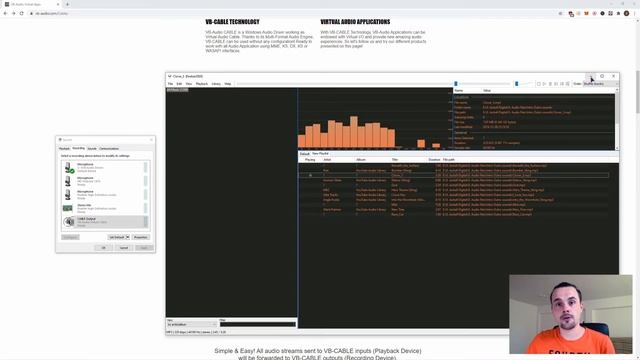The height and width of the screenshot is (360, 640).
Task: Close the VB-Audio browser tab
Action: tap(58, 4)
